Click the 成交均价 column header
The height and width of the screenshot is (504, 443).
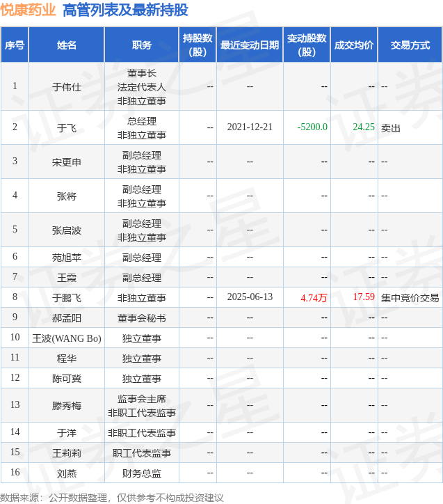tap(354, 45)
